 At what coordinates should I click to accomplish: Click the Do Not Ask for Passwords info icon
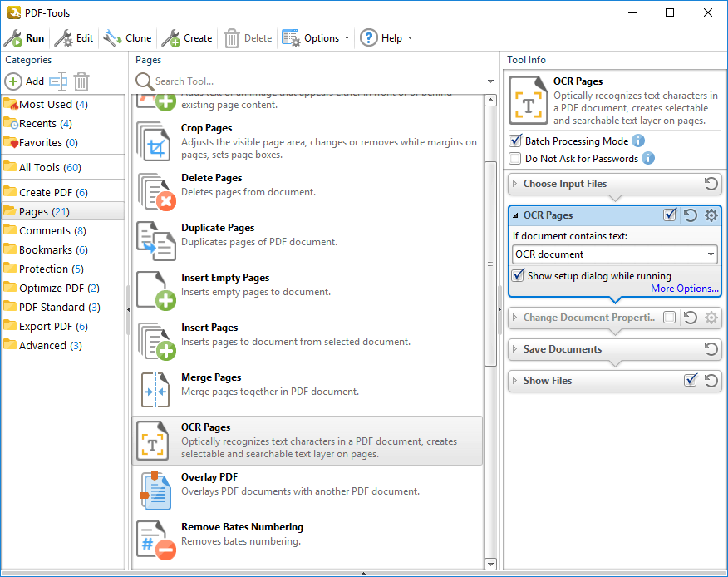(648, 159)
